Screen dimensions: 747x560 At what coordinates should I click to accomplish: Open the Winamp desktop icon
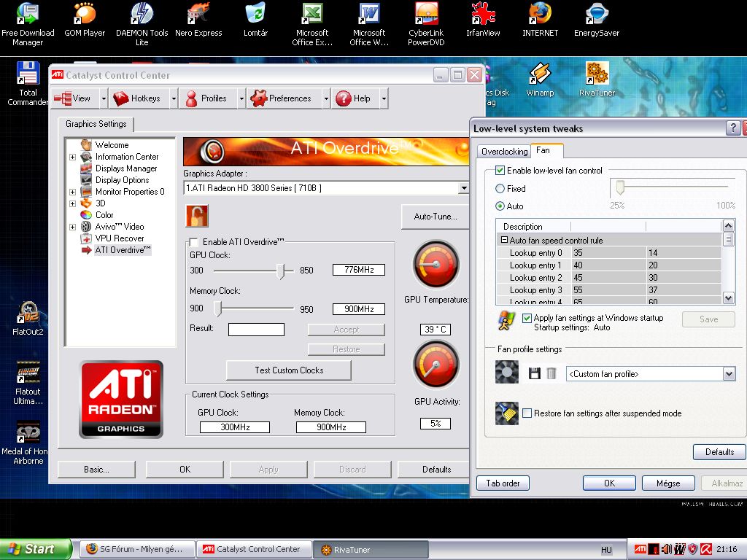tap(540, 75)
